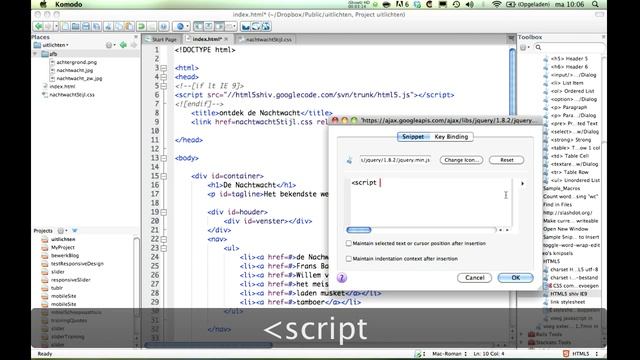Click the Copy toolbar icon

(119, 27)
